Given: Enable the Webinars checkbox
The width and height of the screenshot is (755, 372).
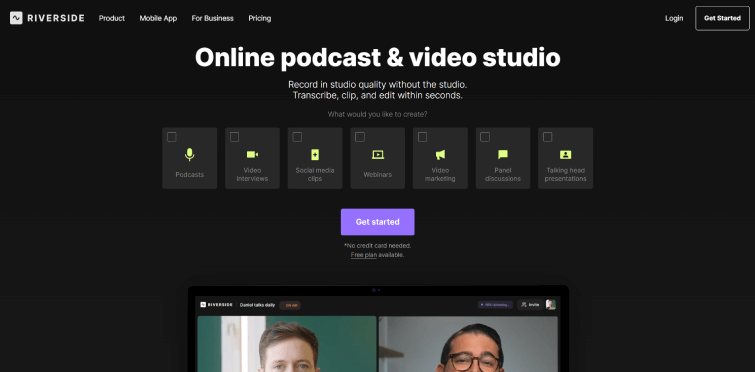Looking at the screenshot, I should [x=360, y=137].
